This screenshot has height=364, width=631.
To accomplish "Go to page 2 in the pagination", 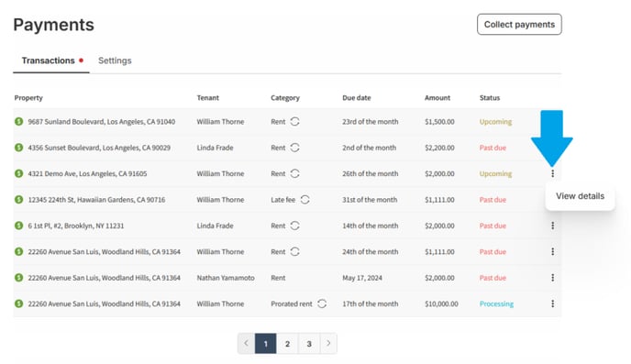I will pos(287,344).
